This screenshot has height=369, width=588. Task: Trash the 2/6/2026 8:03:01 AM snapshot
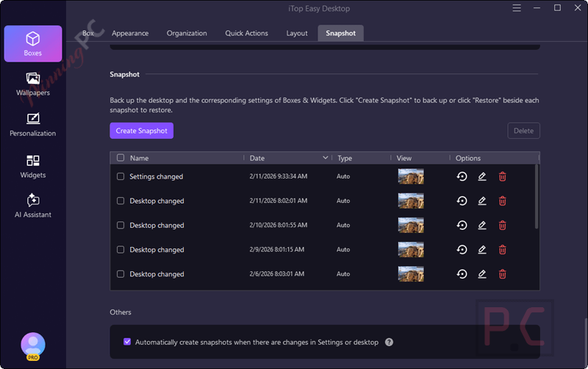(503, 274)
